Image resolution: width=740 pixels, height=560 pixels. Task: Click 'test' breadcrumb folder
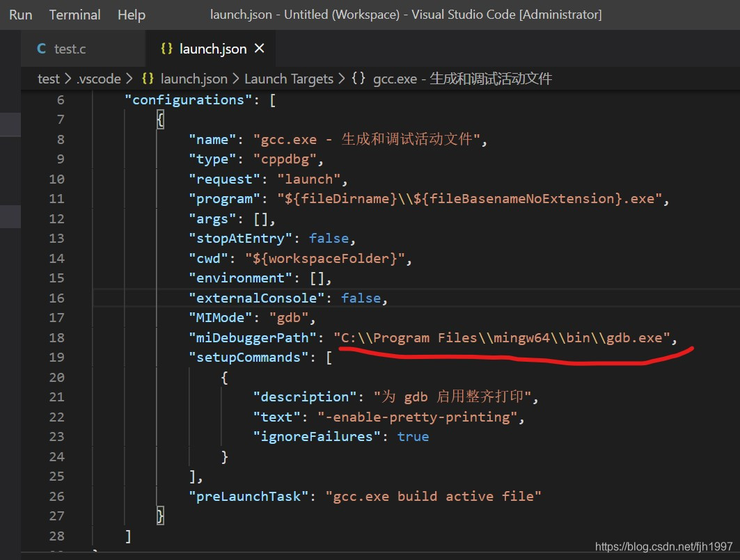[x=49, y=79]
